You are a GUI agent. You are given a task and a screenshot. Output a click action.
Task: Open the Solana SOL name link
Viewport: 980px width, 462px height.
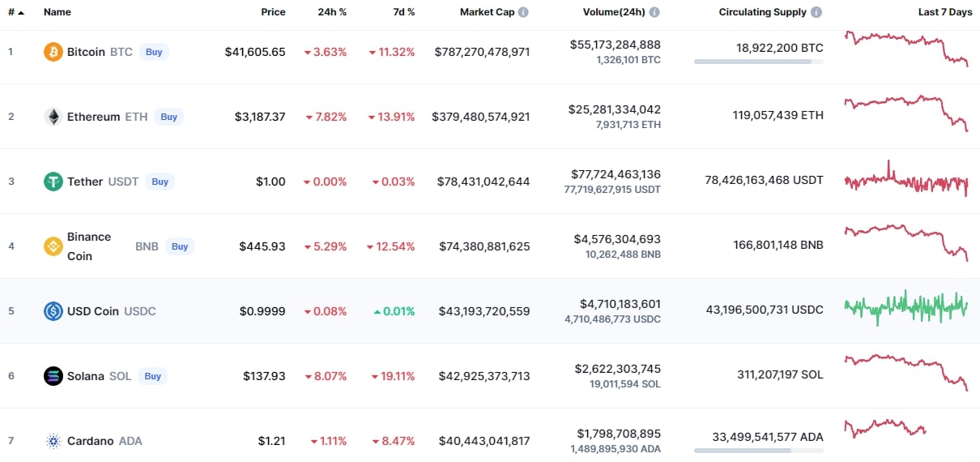point(99,376)
